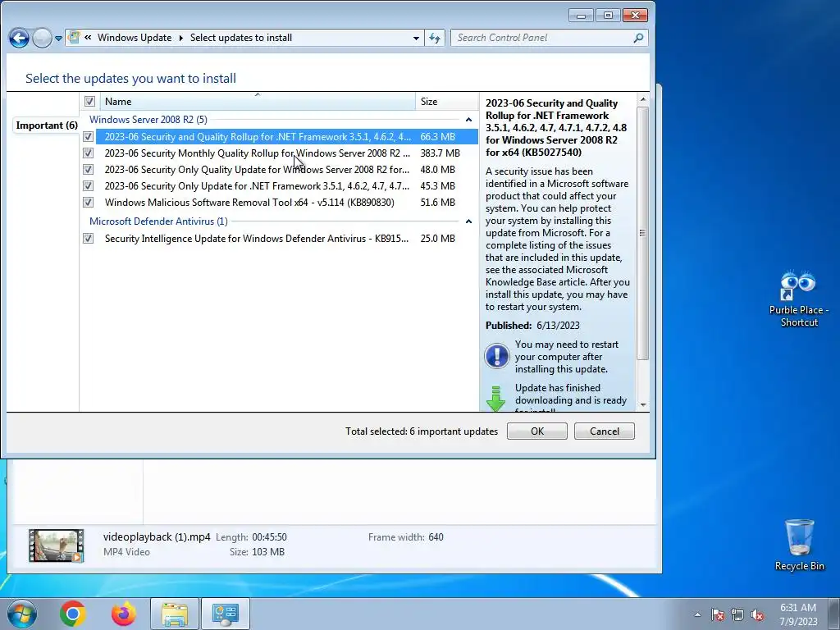Open the Recycle Bin desktop icon
Image resolution: width=840 pixels, height=630 pixels.
[x=799, y=545]
